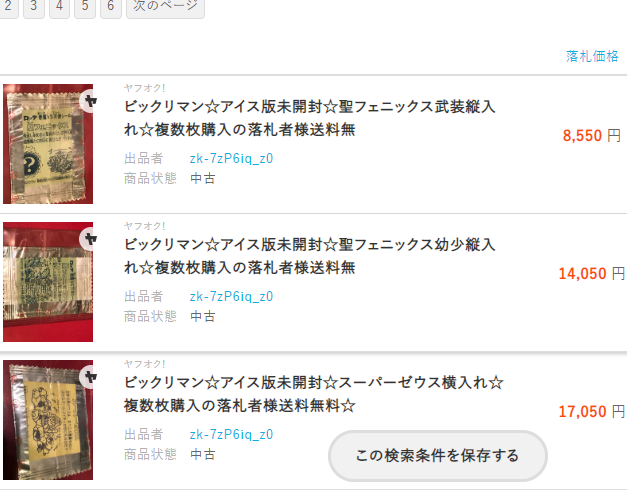Open thumbnail of 17,050円 sticker listing
627x495 pixels.
pyautogui.click(x=48, y=420)
